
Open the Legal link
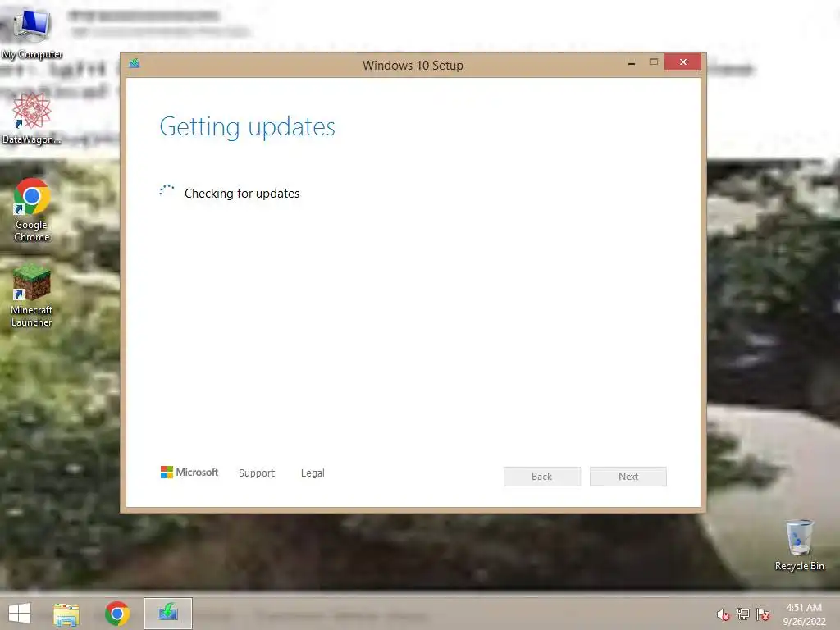click(x=313, y=473)
